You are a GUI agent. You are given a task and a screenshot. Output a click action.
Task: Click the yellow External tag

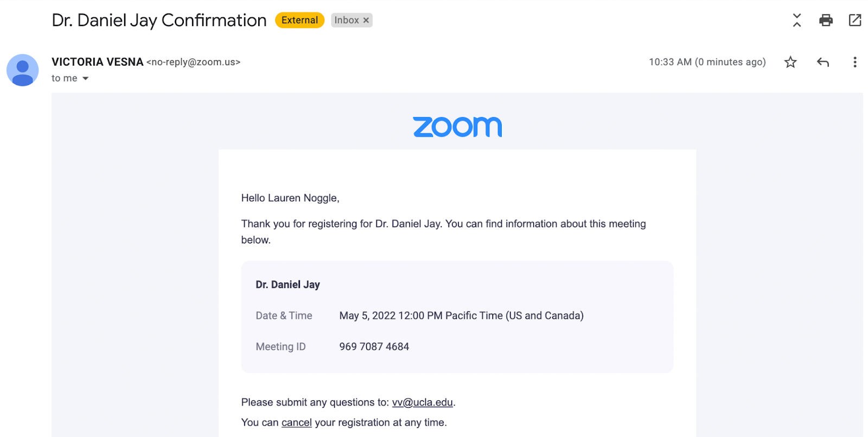coord(299,20)
